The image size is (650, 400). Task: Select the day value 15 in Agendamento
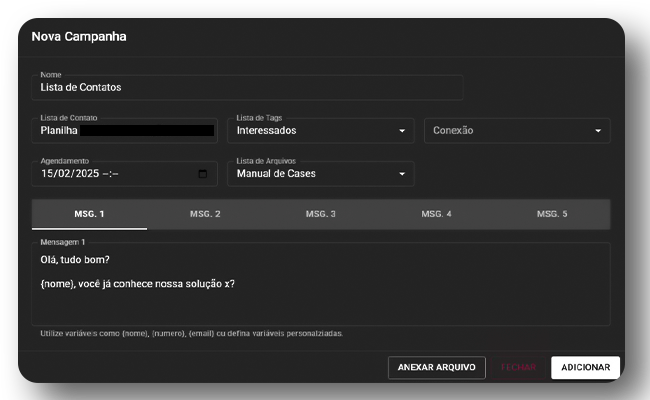pyautogui.click(x=47, y=174)
